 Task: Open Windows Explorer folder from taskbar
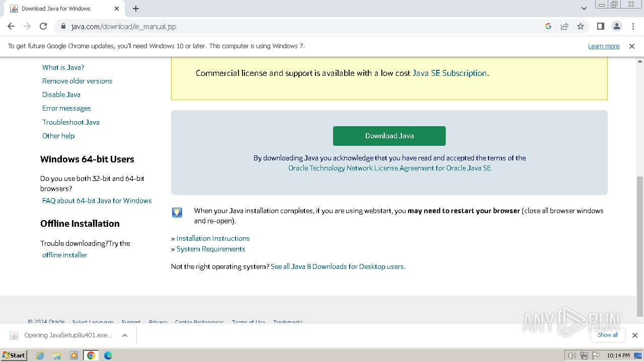(x=57, y=355)
